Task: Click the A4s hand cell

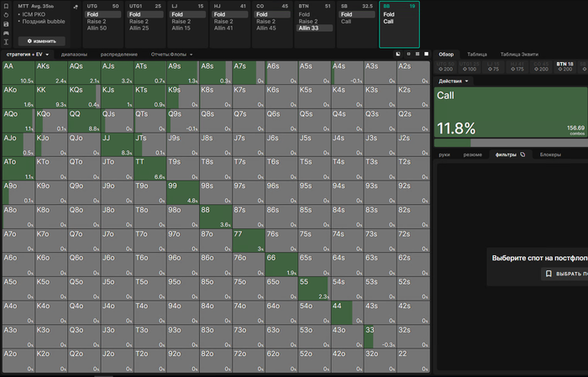Action: 347,73
